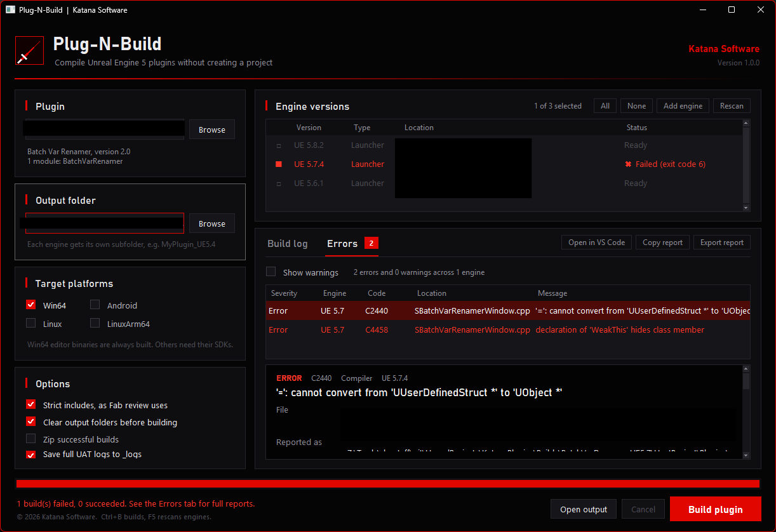This screenshot has width=776, height=532.
Task: Click the Errors count badge 2
Action: [371, 243]
